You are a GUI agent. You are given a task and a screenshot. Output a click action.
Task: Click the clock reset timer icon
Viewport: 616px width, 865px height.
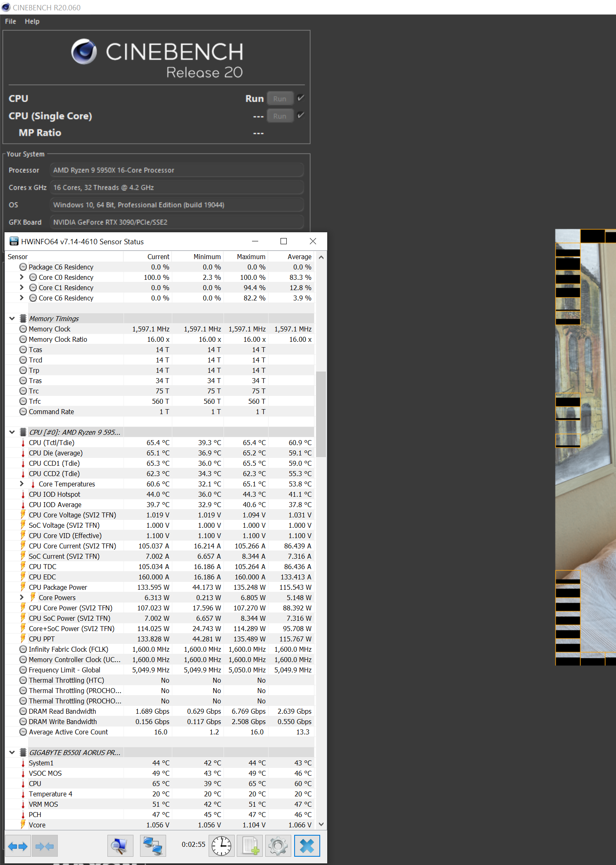[x=221, y=846]
